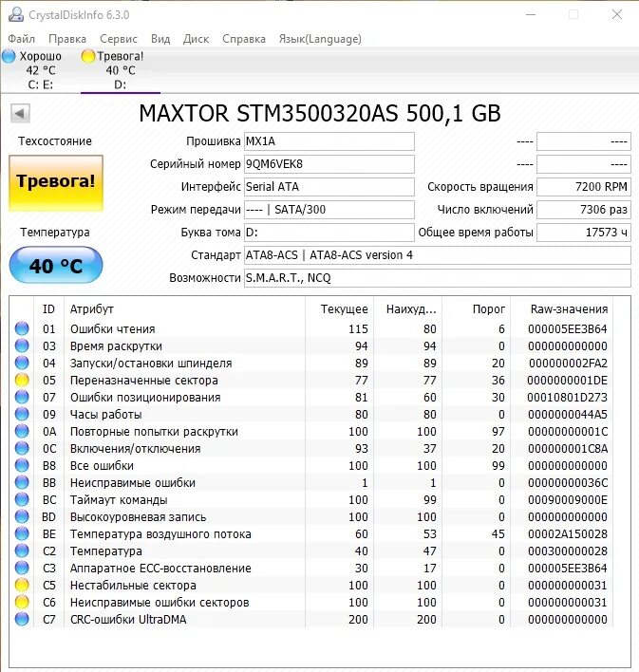Image resolution: width=639 pixels, height=672 pixels.
Task: Click the 40 °C temperature indicator
Action: (x=56, y=266)
